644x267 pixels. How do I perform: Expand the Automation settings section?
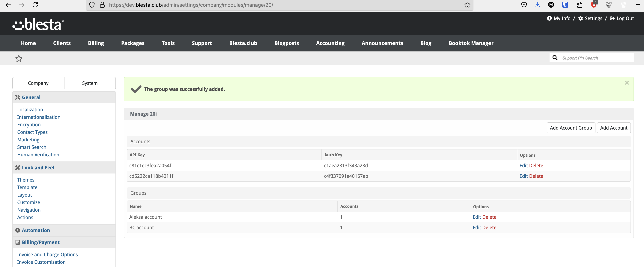64,230
